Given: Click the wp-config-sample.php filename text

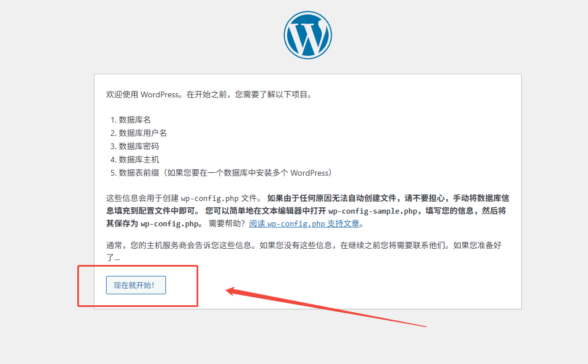Looking at the screenshot, I should [x=372, y=211].
